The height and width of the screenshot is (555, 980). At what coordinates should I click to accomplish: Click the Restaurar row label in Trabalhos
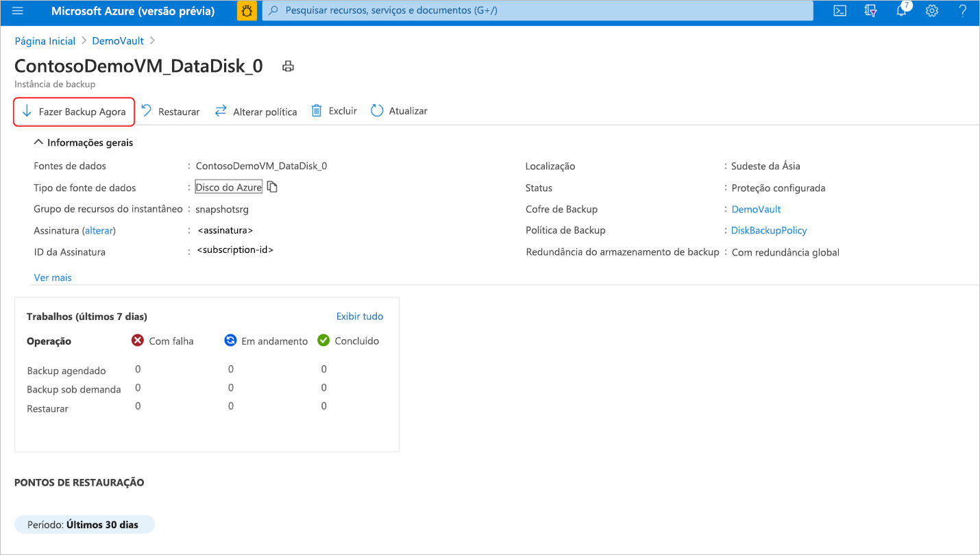coord(47,408)
